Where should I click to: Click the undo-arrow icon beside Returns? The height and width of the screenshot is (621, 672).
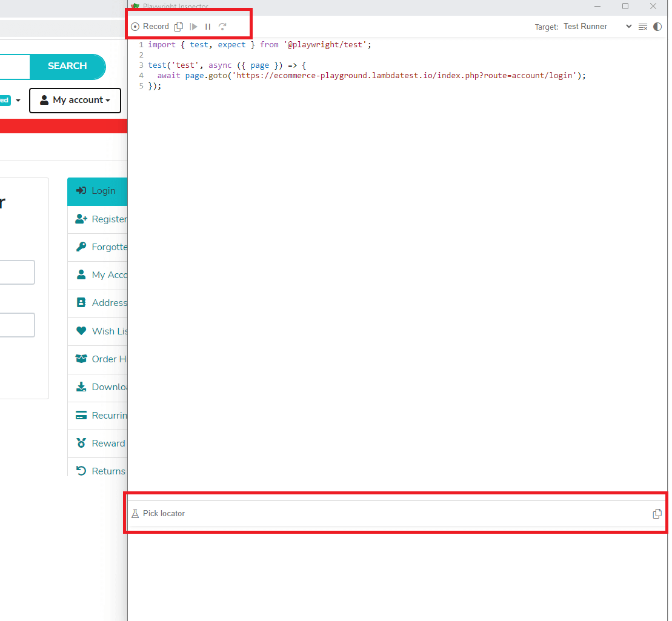click(x=81, y=471)
